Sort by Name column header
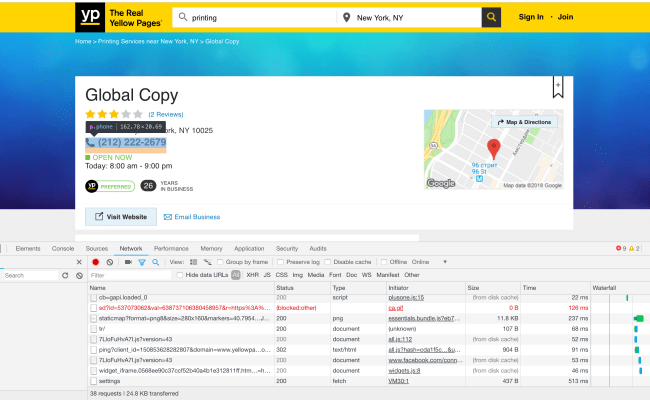 coord(181,288)
